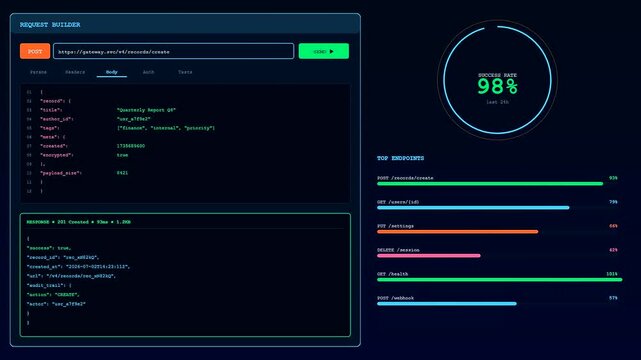Open the Headers tab
The width and height of the screenshot is (641, 360).
coord(75,72)
